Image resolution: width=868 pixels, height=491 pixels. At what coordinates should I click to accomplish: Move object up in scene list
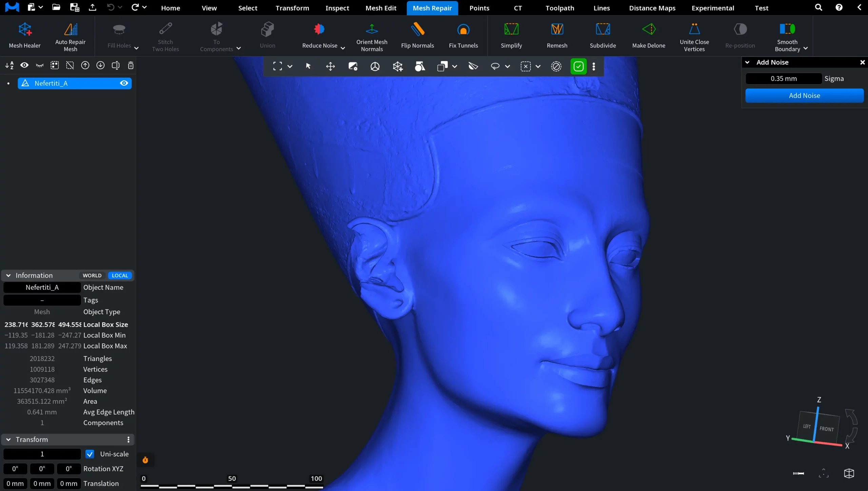[x=85, y=65]
